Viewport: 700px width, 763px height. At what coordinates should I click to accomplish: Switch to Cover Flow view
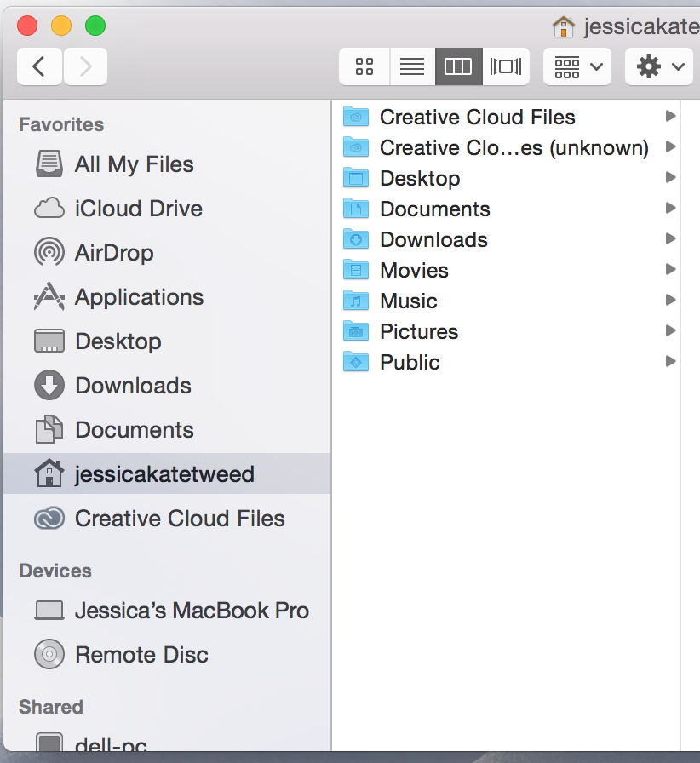pos(506,66)
